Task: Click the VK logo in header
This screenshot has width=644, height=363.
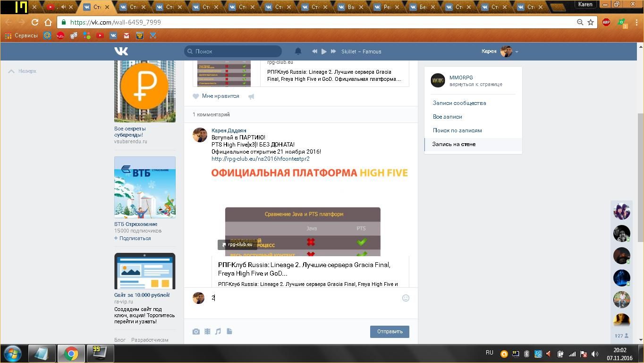Action: [x=121, y=51]
